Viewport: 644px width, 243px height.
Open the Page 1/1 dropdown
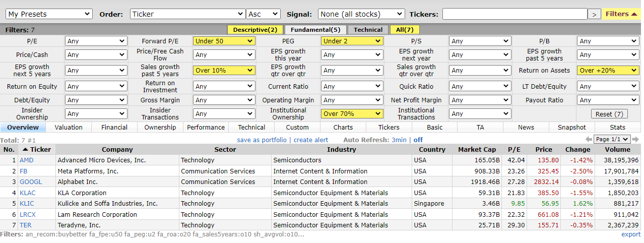point(612,140)
